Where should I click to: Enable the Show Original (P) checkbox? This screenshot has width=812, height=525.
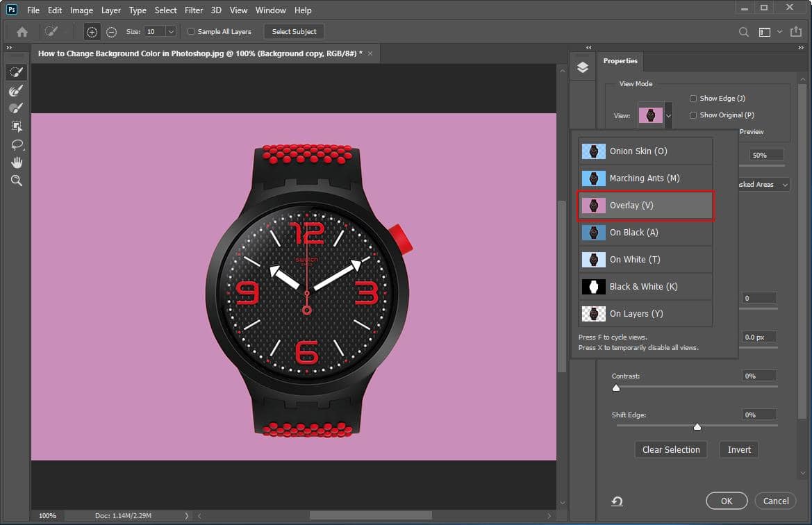(693, 115)
